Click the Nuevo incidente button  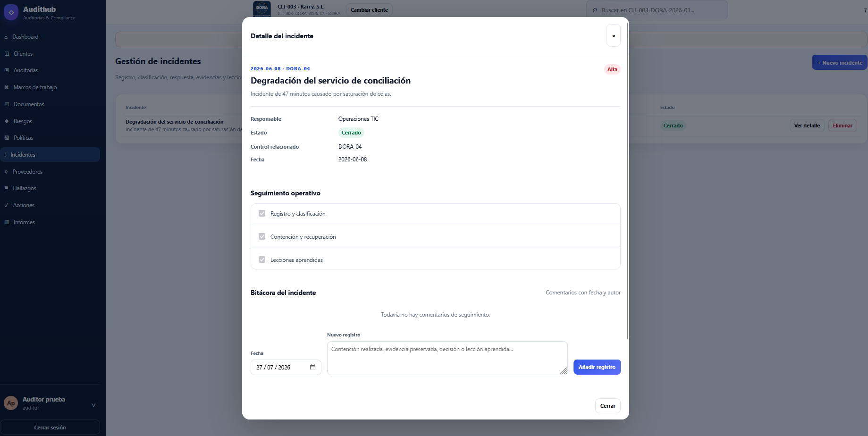tap(840, 62)
